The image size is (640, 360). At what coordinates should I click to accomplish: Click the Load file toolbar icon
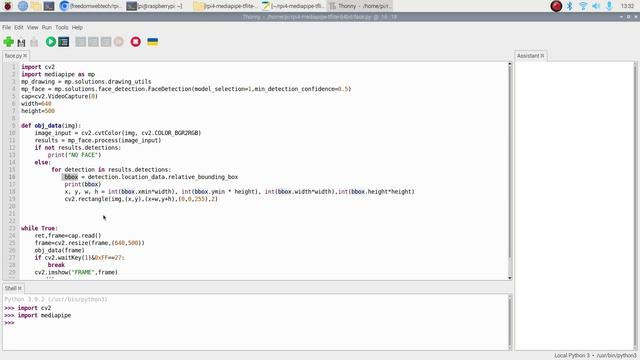(21, 42)
